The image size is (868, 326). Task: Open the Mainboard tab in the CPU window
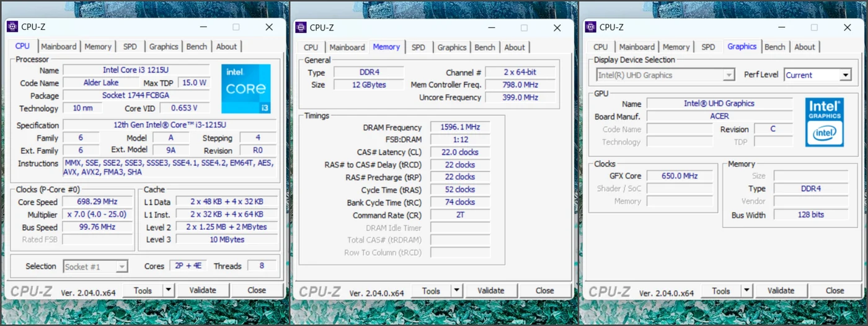click(59, 47)
